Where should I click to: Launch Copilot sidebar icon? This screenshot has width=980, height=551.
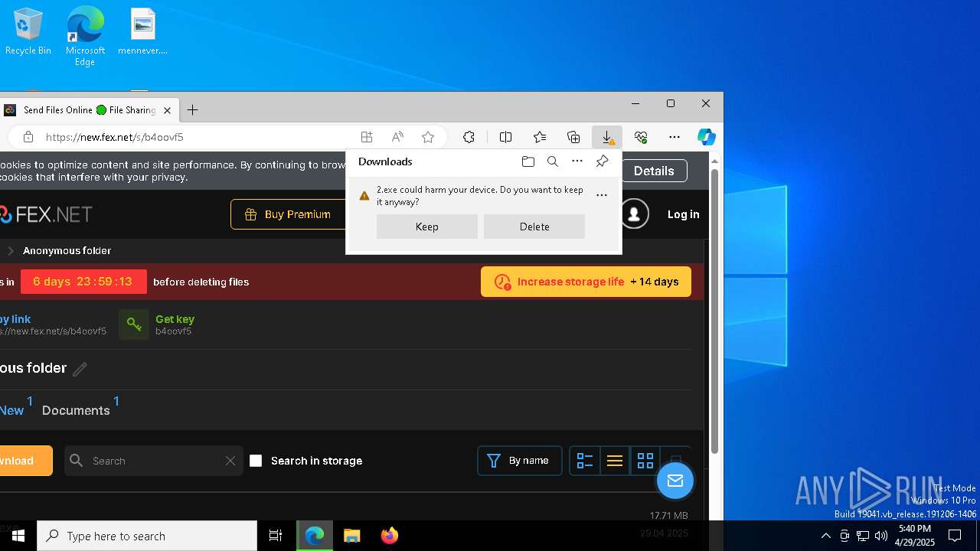(706, 137)
